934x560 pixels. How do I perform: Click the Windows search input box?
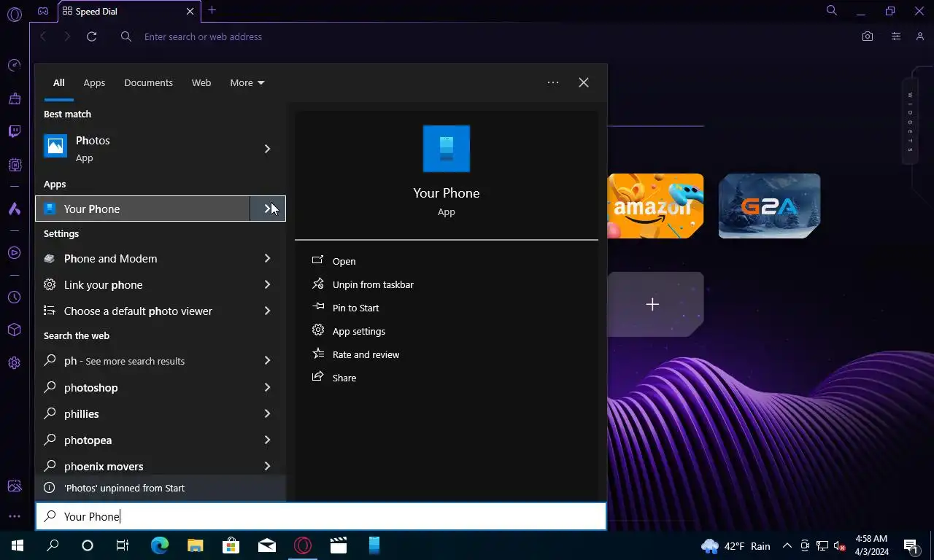[321, 516]
